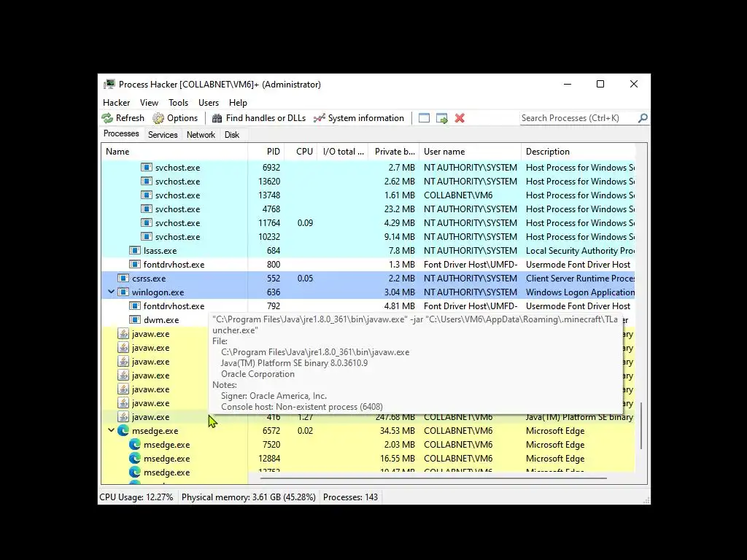Sort by the CPU column header
This screenshot has height=560, width=747.
point(301,152)
